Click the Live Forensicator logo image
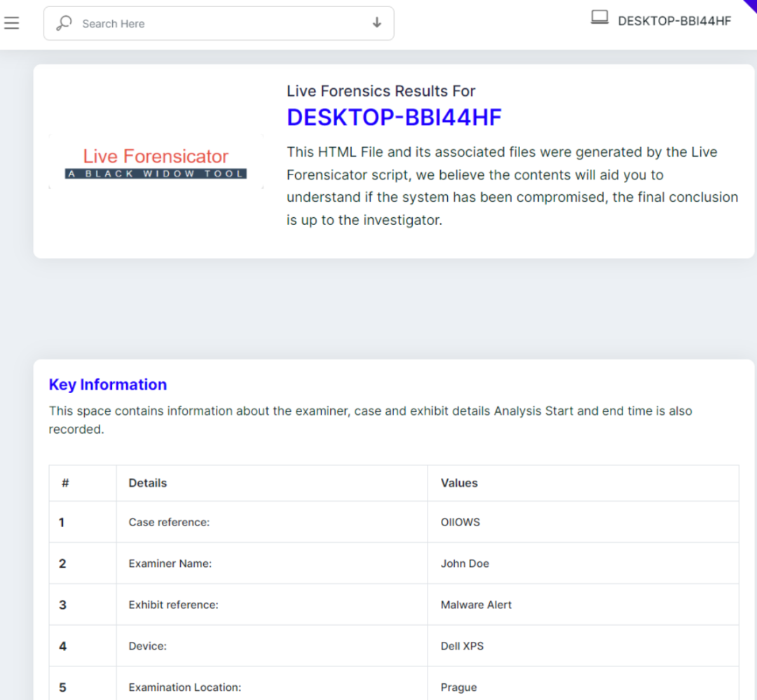 coord(156,162)
